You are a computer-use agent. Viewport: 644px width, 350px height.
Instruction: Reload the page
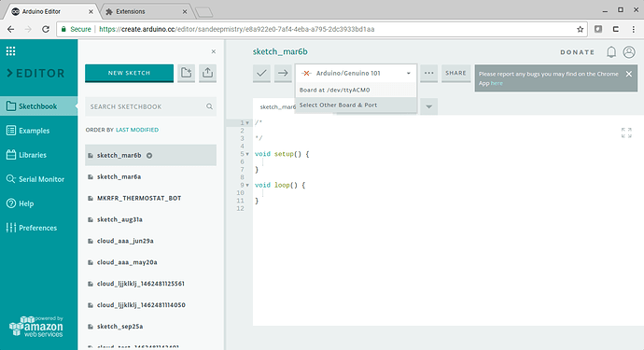click(46, 29)
